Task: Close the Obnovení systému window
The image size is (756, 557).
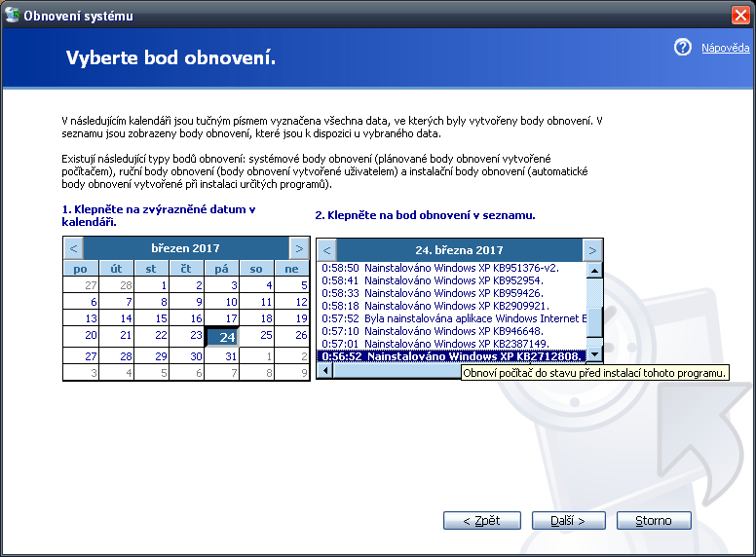Action: point(740,15)
